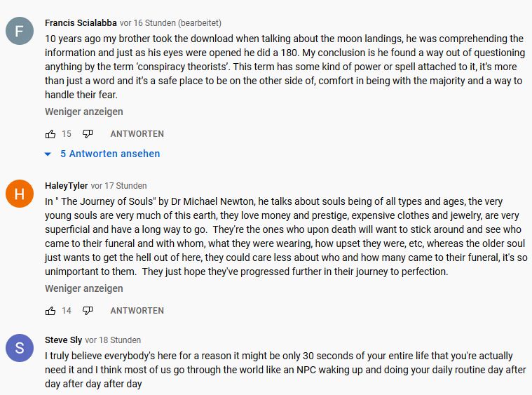532x395 pixels.
Task: Reply to HaleyTyler's comment via ANTWORTEN
Action: point(137,311)
